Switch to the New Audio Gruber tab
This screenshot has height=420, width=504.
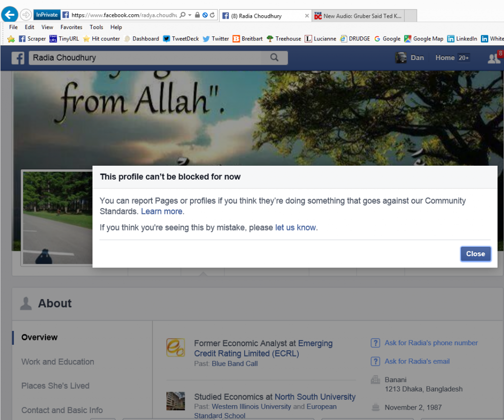coord(358,16)
